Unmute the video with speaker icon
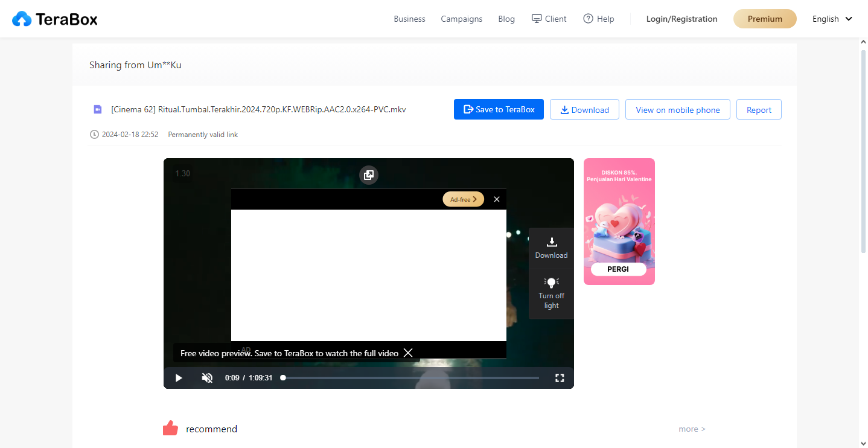 [207, 378]
